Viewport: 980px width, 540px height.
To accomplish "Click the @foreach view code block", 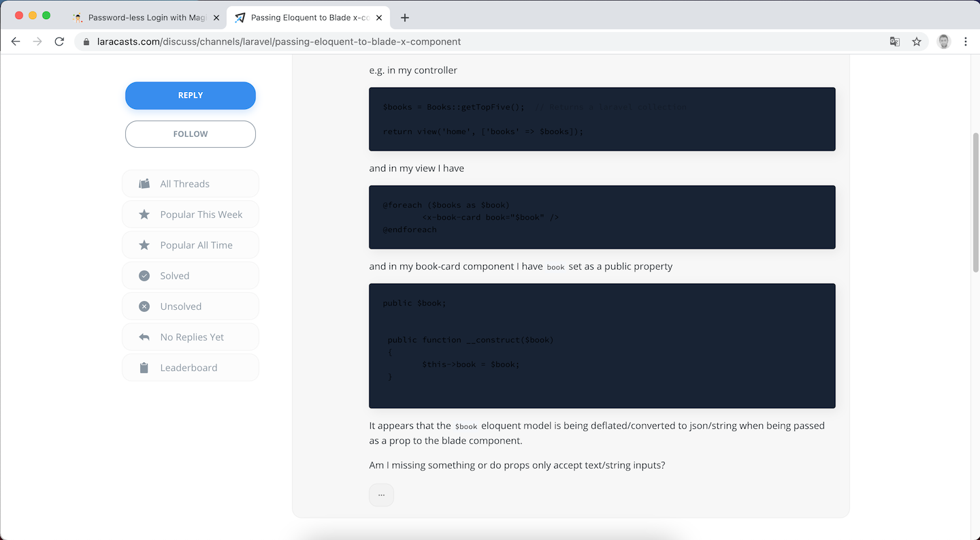I will pos(602,217).
